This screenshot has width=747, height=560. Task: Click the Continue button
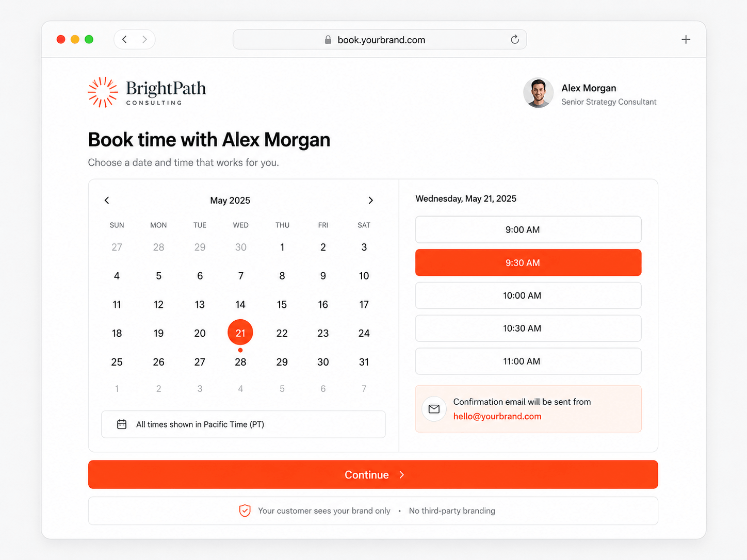[373, 474]
